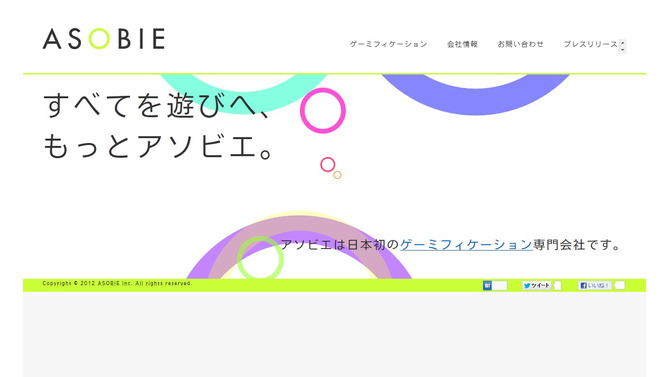Open the お問い合わせ menu item
Viewport: 670px width, 377px height.
point(520,44)
